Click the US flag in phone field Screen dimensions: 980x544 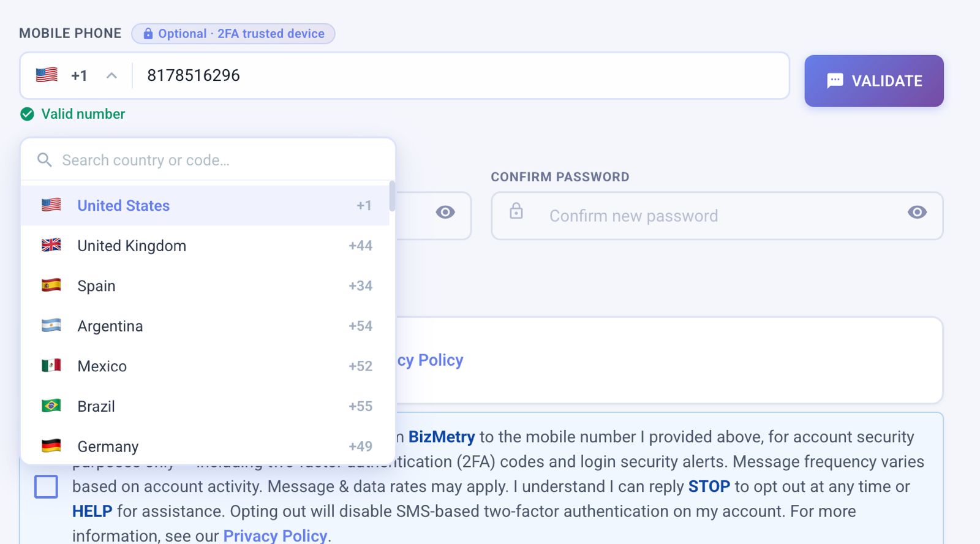[x=47, y=75]
